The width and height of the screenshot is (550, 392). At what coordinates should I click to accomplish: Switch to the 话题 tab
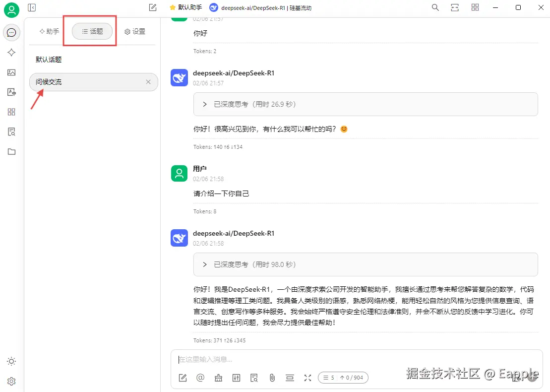point(92,31)
